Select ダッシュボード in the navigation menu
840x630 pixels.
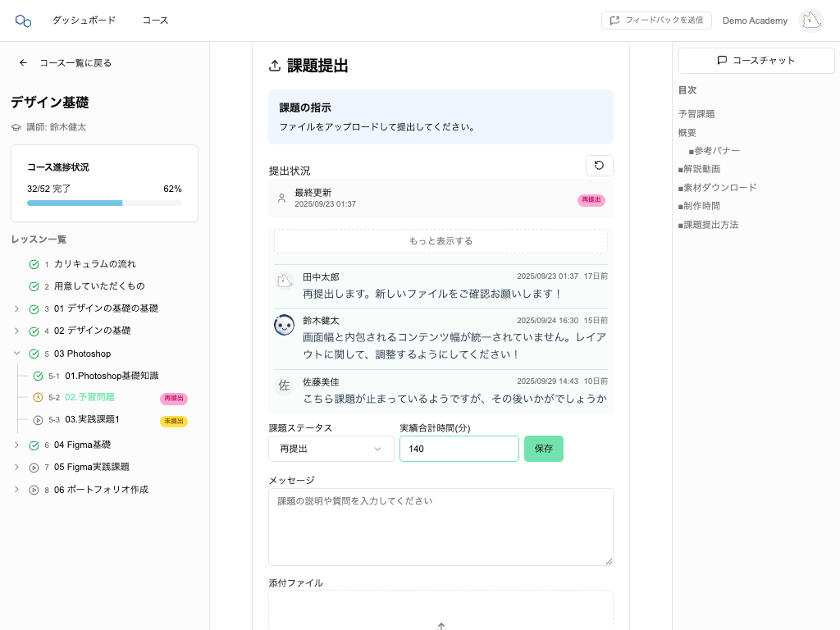[83, 21]
